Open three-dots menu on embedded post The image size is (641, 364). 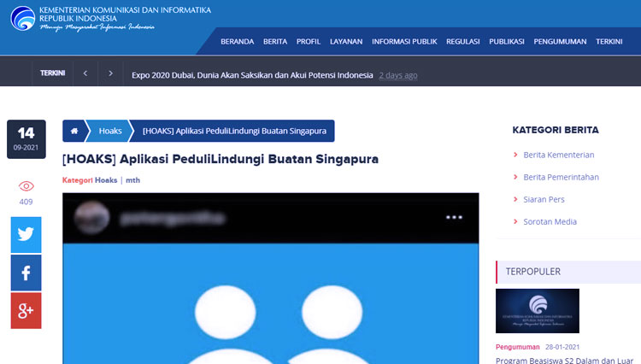(454, 217)
